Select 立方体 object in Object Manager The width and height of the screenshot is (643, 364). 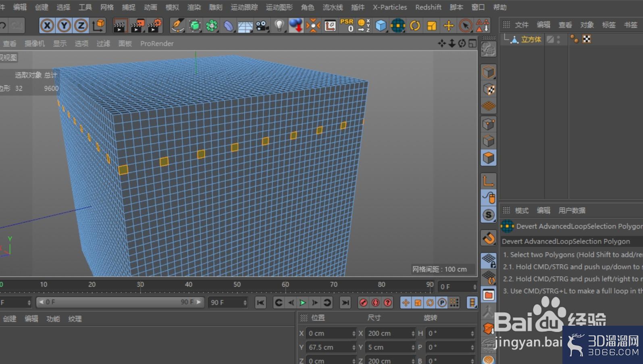point(531,39)
